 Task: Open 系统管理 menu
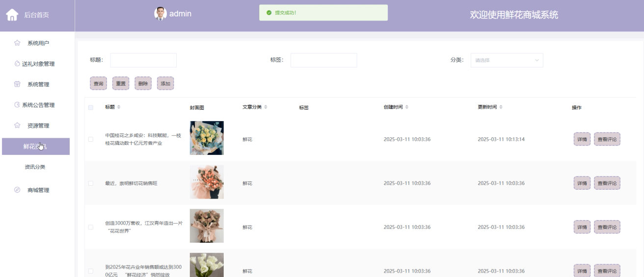[37, 84]
